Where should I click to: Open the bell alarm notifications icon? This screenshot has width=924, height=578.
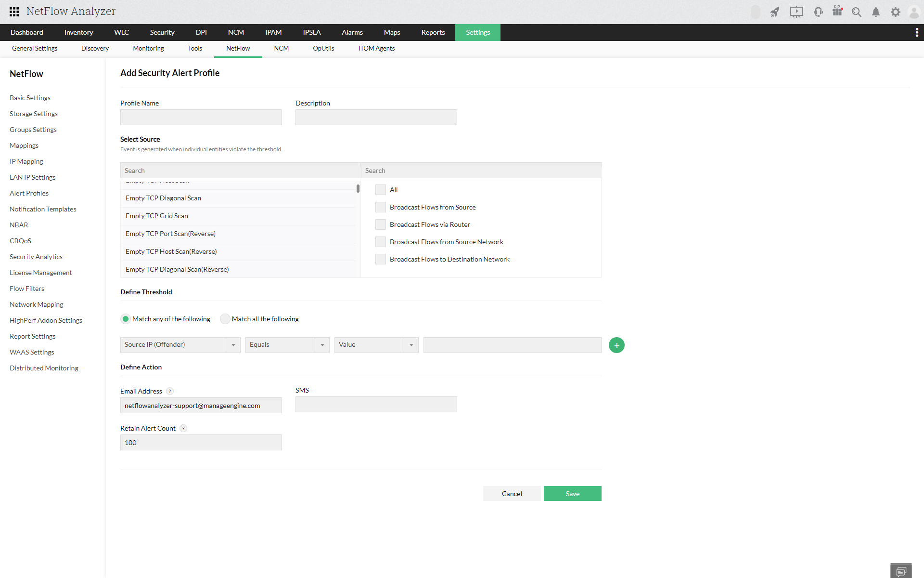(x=876, y=12)
